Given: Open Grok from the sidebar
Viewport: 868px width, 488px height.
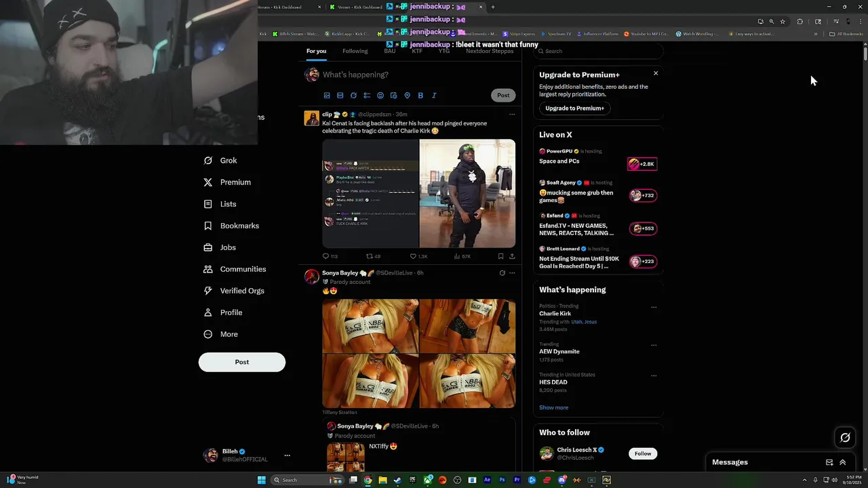Looking at the screenshot, I should [x=220, y=161].
